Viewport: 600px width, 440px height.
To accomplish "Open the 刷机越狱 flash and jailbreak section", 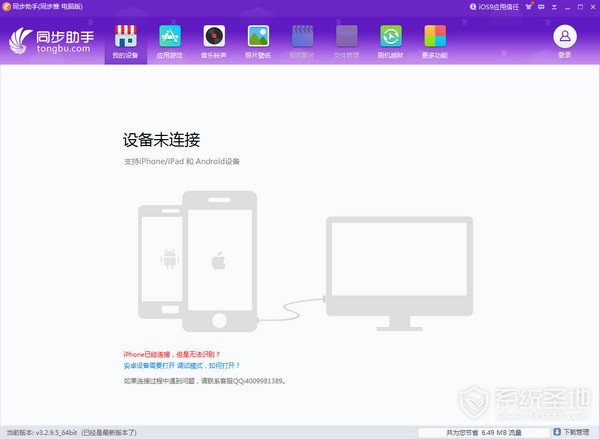I will point(391,42).
